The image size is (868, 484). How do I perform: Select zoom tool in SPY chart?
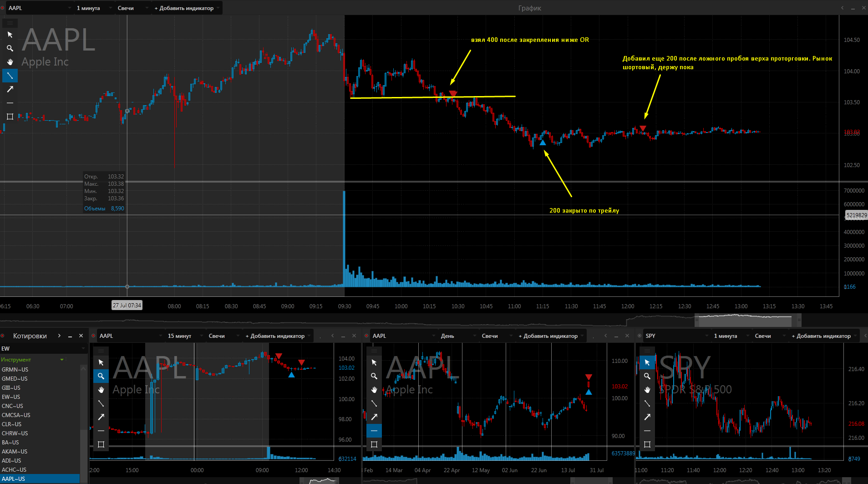pyautogui.click(x=647, y=376)
